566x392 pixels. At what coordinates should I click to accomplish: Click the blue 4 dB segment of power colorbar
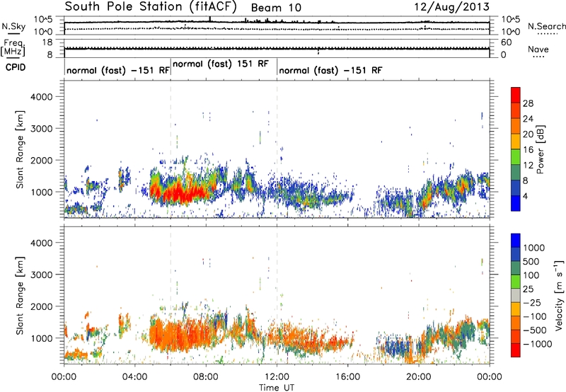click(x=516, y=203)
